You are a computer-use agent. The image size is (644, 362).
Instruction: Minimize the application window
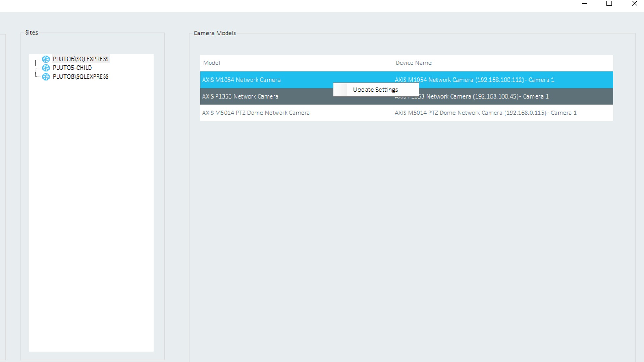585,4
